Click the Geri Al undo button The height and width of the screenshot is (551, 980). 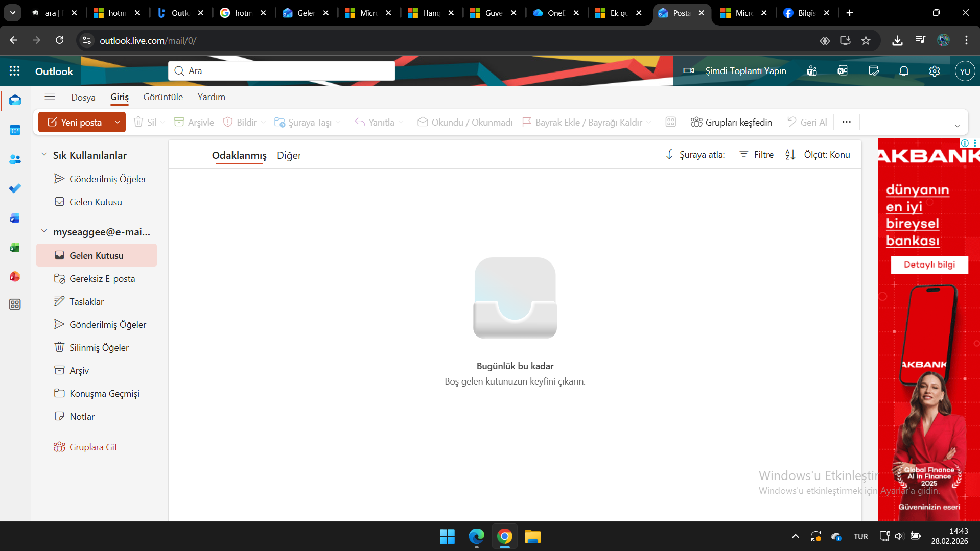807,122
